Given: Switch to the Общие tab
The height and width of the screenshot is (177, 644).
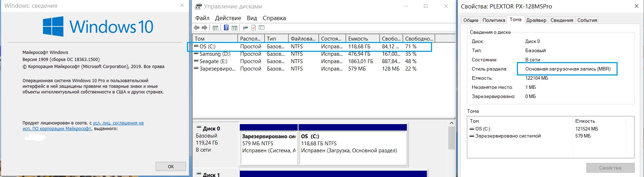Looking at the screenshot, I should [x=471, y=20].
